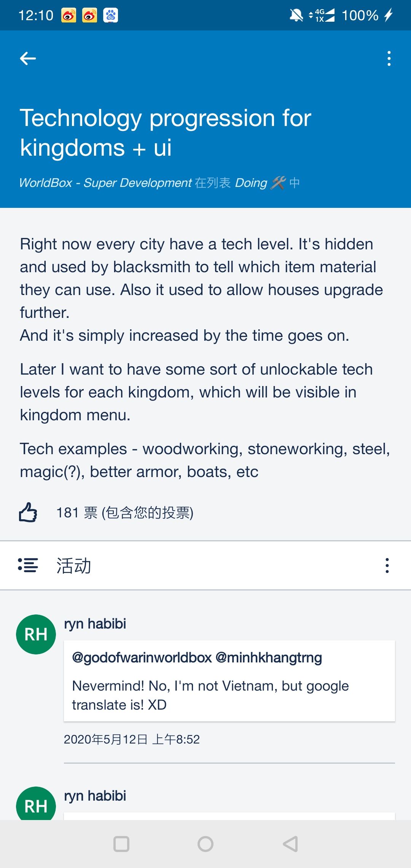Open the Baidu icon in the status bar
The height and width of the screenshot is (868, 411).
(x=110, y=15)
